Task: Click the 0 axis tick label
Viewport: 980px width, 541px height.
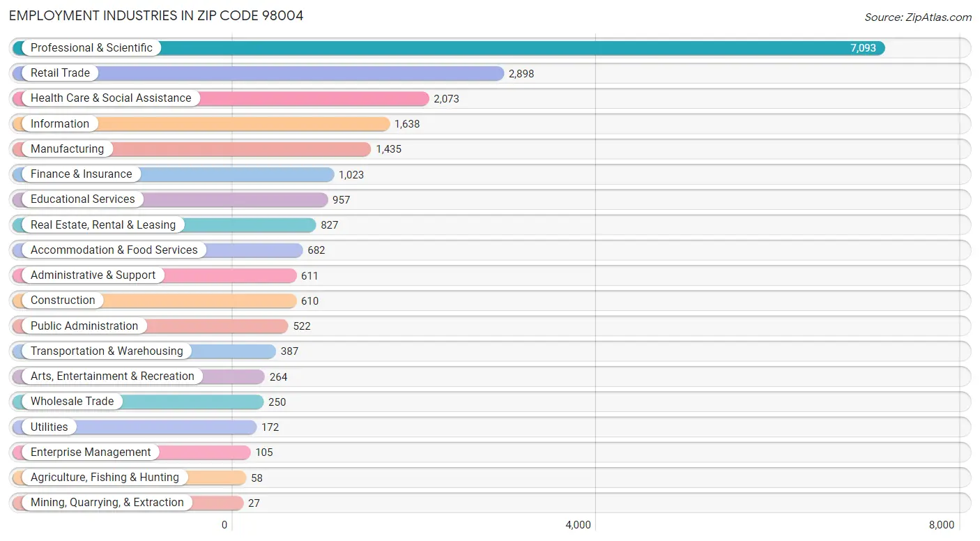Action: [x=224, y=525]
